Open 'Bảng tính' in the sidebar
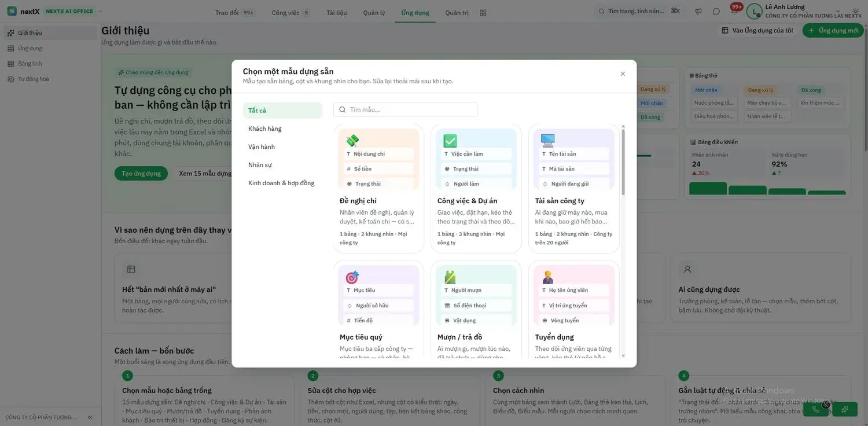The height and width of the screenshot is (426, 868). click(50, 64)
